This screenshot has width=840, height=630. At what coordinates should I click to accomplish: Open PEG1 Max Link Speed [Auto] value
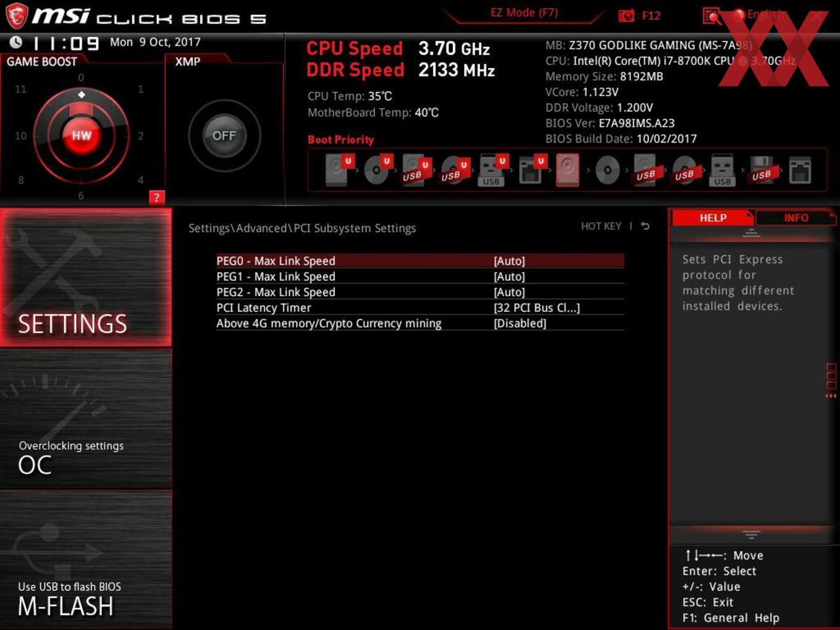point(510,276)
